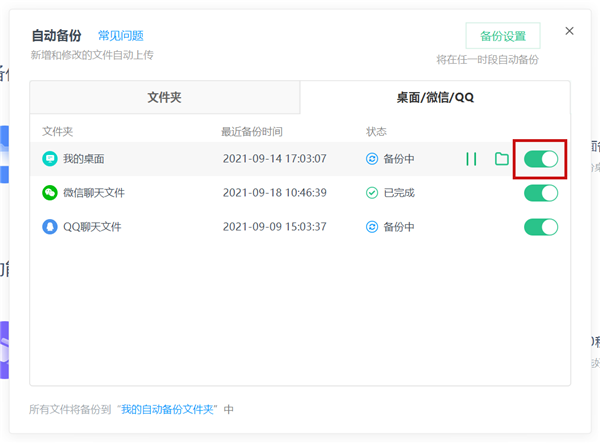Click timestamp 2021-09-09 15:03:37
The width and height of the screenshot is (600, 444).
click(x=275, y=227)
